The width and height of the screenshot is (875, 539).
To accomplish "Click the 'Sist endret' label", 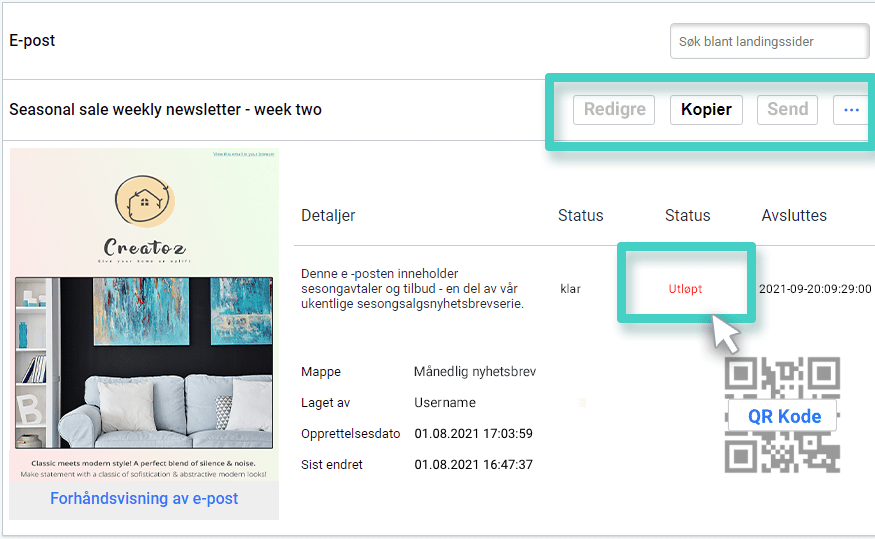I will pos(332,465).
